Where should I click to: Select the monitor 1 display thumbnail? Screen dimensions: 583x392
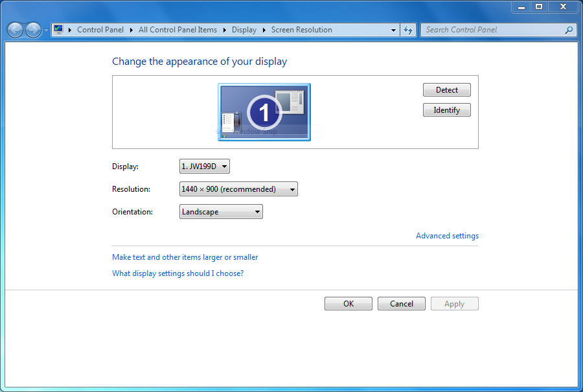point(264,111)
